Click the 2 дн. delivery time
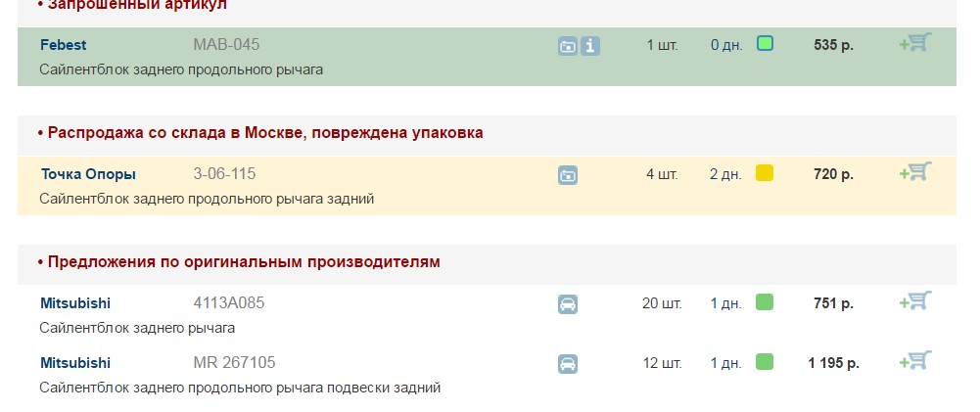The height and width of the screenshot is (412, 980). coord(725,174)
